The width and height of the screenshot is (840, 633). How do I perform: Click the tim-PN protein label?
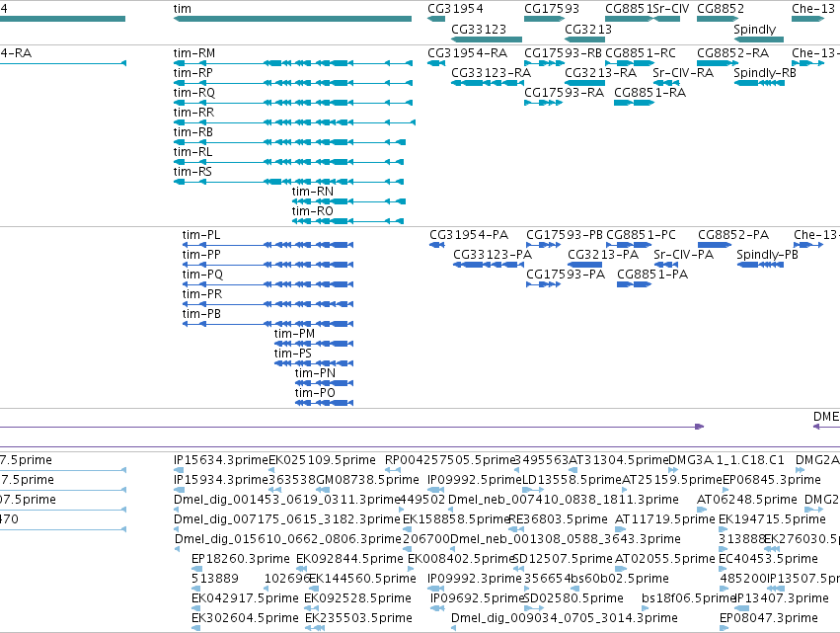315,373
